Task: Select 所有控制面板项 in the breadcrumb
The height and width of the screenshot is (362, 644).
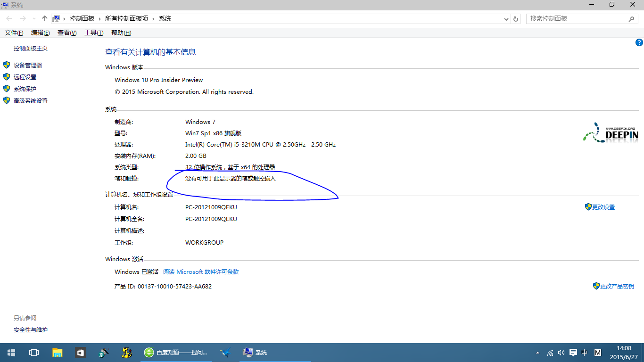Action: 126,18
